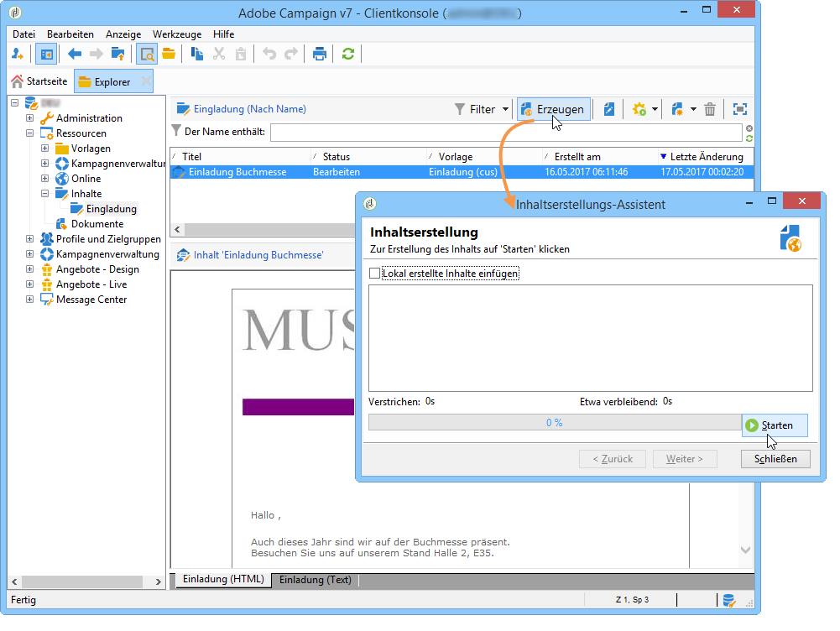Toggle the navigation pane display icon
The height and width of the screenshot is (631, 840).
[47, 54]
